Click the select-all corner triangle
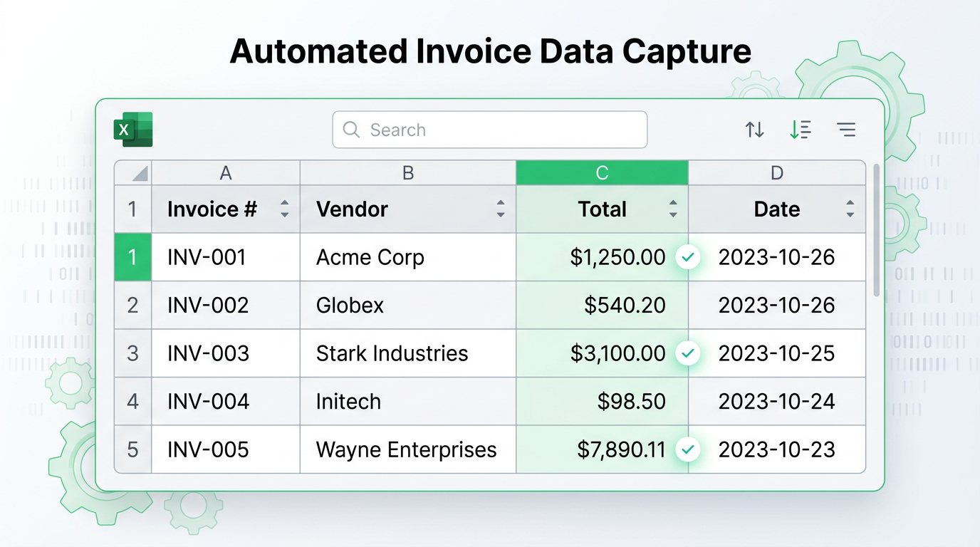The width and height of the screenshot is (980, 547). click(140, 173)
